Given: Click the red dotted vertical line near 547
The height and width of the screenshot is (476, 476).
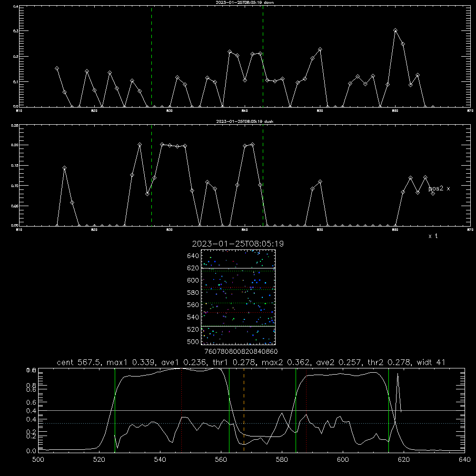Looking at the screenshot, I should tap(181, 410).
